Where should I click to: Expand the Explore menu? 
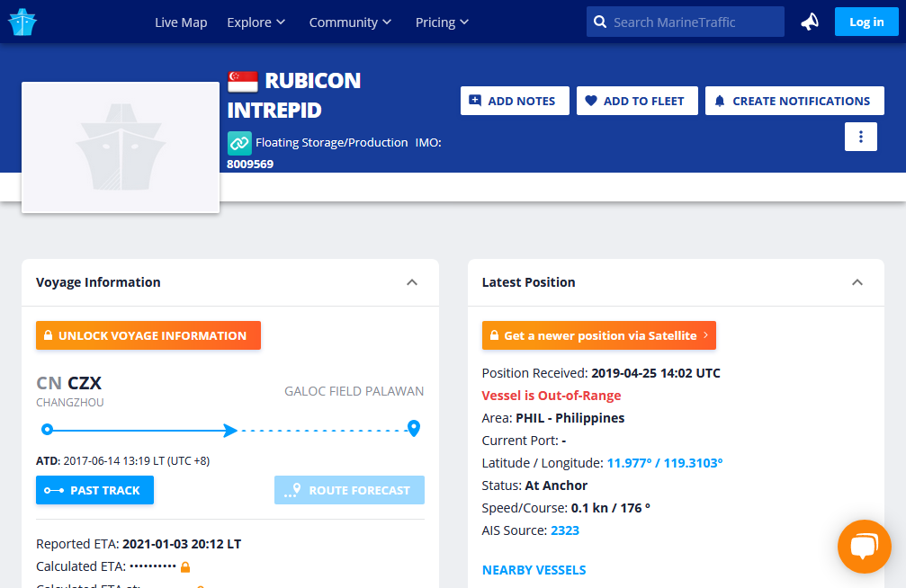pyautogui.click(x=256, y=22)
